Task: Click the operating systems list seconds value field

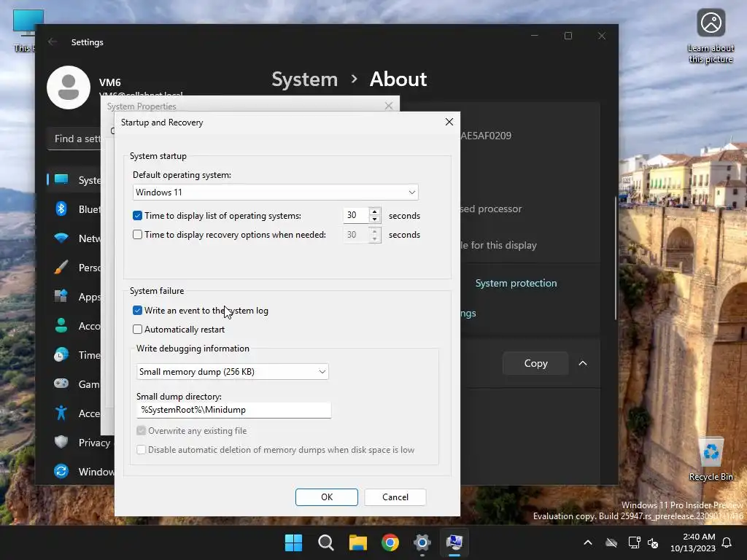Action: (356, 215)
